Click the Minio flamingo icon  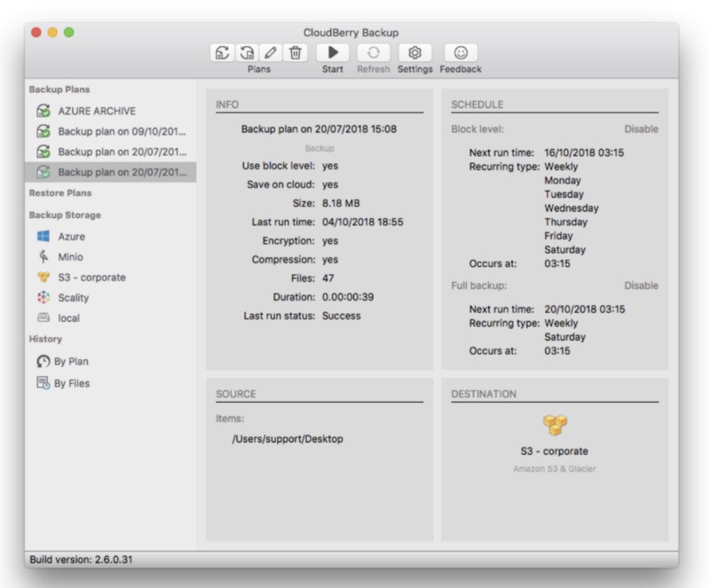(43, 256)
